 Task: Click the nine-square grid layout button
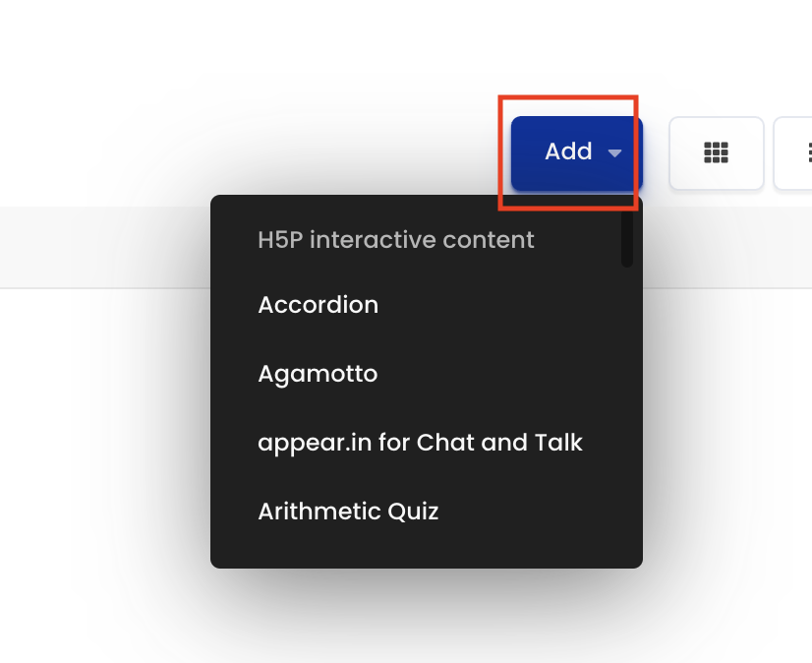tap(717, 152)
